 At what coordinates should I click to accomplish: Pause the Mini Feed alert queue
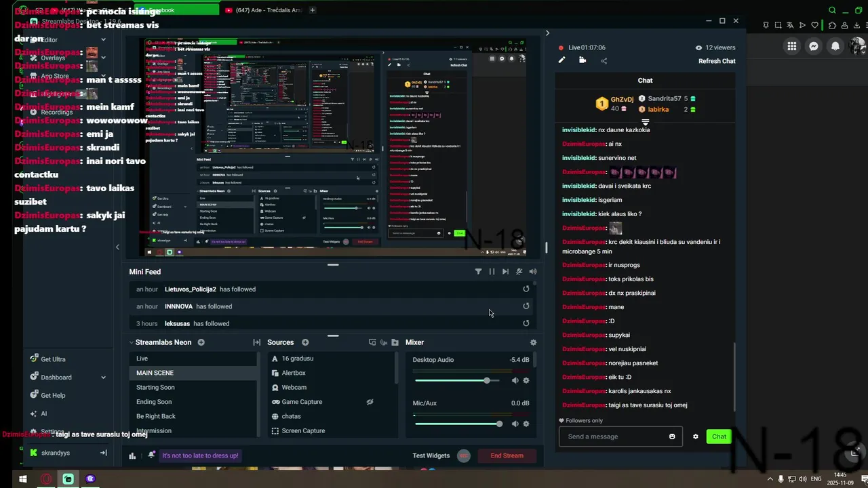click(x=492, y=272)
